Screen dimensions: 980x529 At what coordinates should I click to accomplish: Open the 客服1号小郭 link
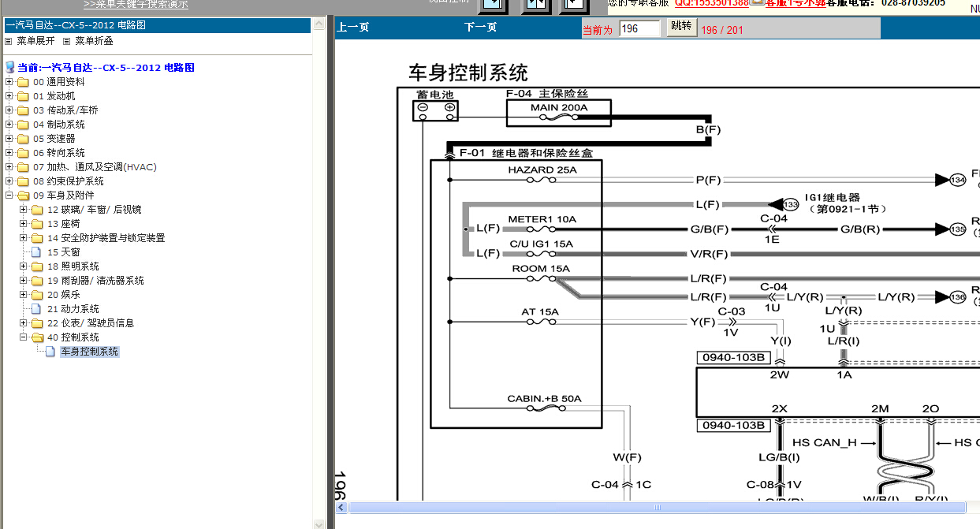click(x=796, y=3)
